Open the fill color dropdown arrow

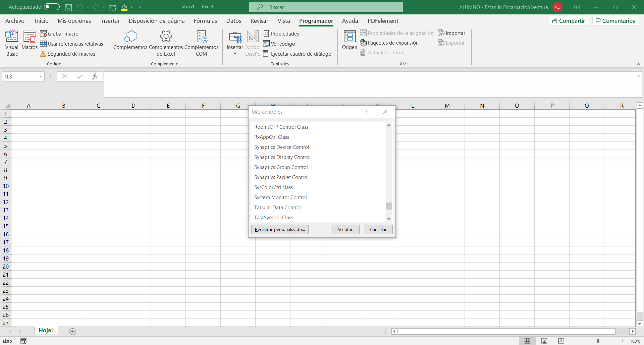pyautogui.click(x=131, y=7)
